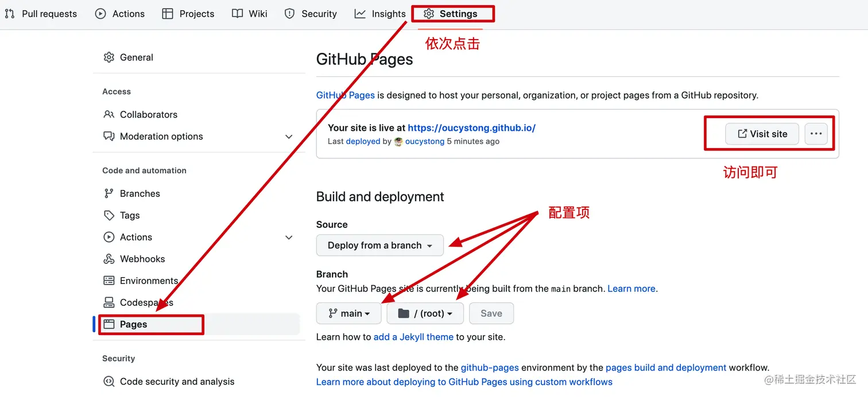Click the disabled Save button
Viewport: 868px width, 397px height.
491,314
